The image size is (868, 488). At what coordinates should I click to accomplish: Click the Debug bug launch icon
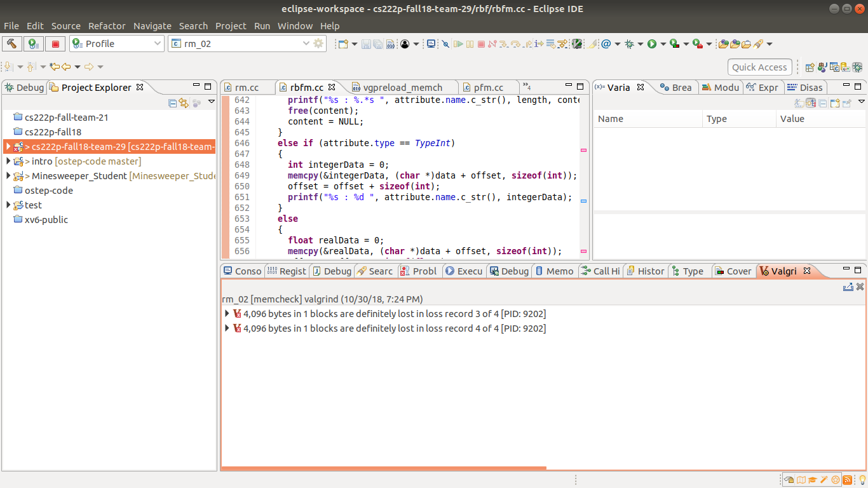pos(628,44)
